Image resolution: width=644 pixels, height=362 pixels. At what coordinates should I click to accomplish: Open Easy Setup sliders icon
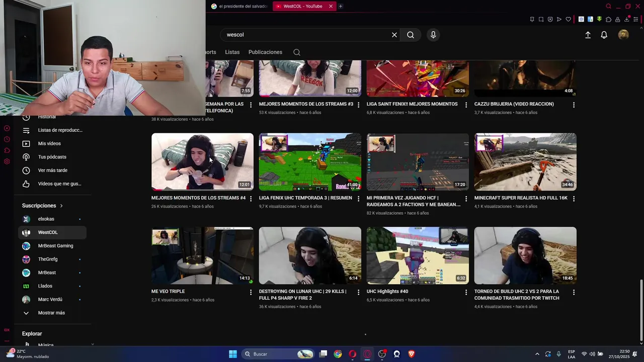coord(636,20)
